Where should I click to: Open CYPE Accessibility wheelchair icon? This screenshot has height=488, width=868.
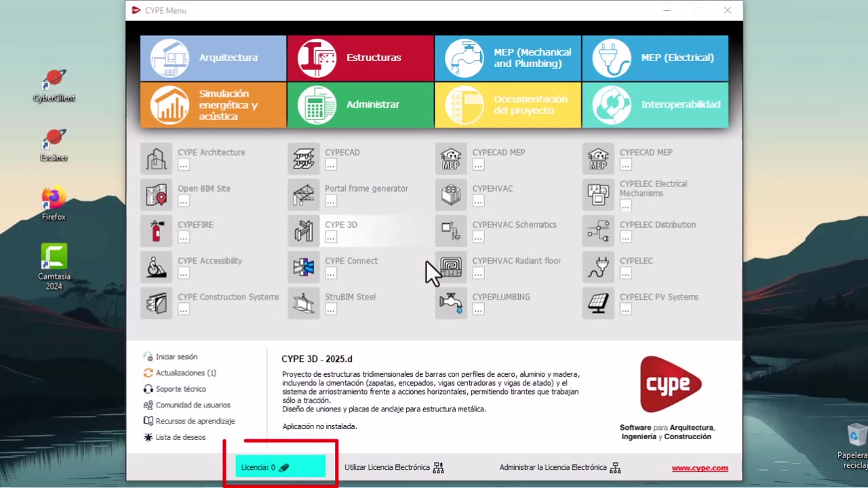click(x=157, y=266)
